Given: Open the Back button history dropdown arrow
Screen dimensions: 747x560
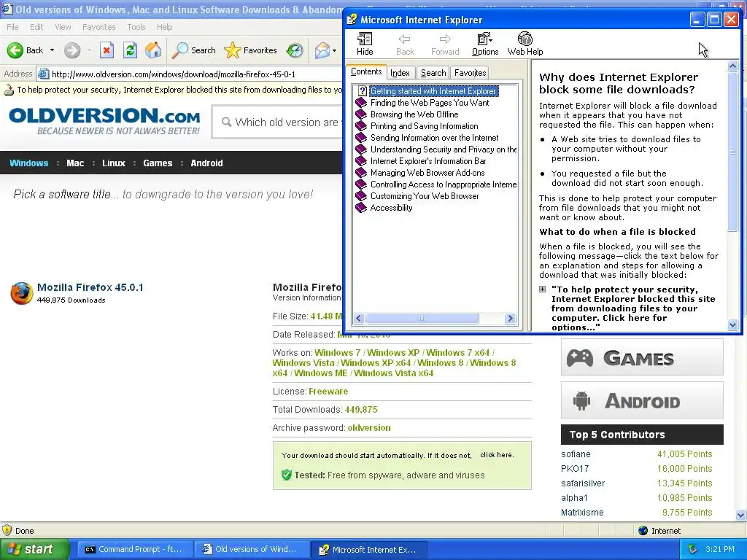Looking at the screenshot, I should (x=52, y=50).
